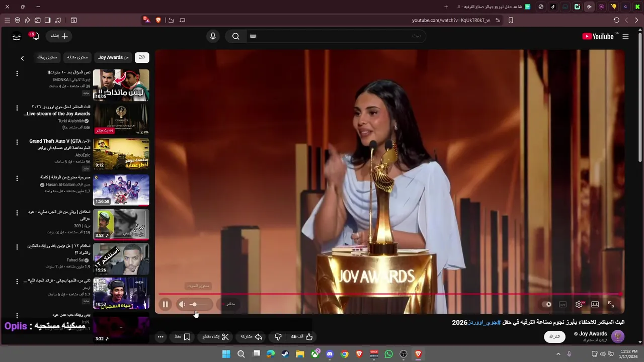Pause the video with the pause button

point(165,304)
